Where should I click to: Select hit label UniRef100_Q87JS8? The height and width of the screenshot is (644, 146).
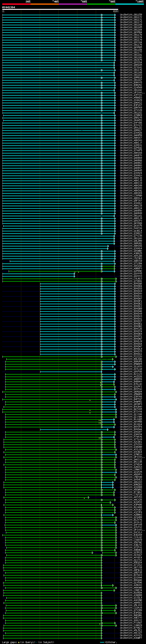[131, 567]
